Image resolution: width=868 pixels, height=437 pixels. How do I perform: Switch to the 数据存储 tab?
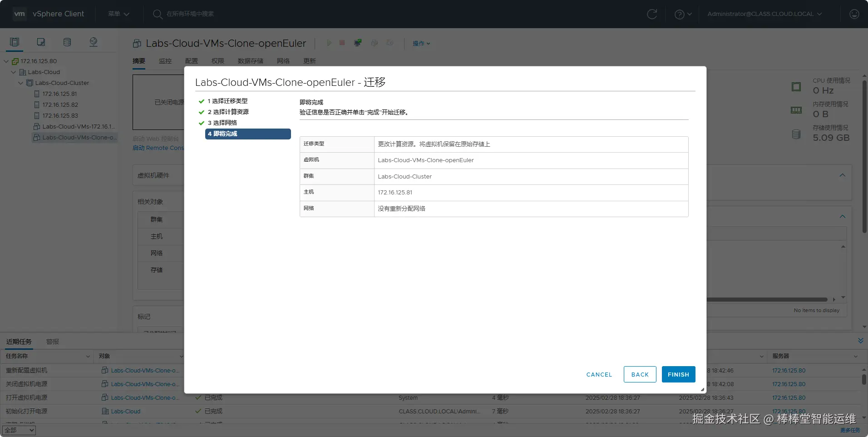point(251,61)
